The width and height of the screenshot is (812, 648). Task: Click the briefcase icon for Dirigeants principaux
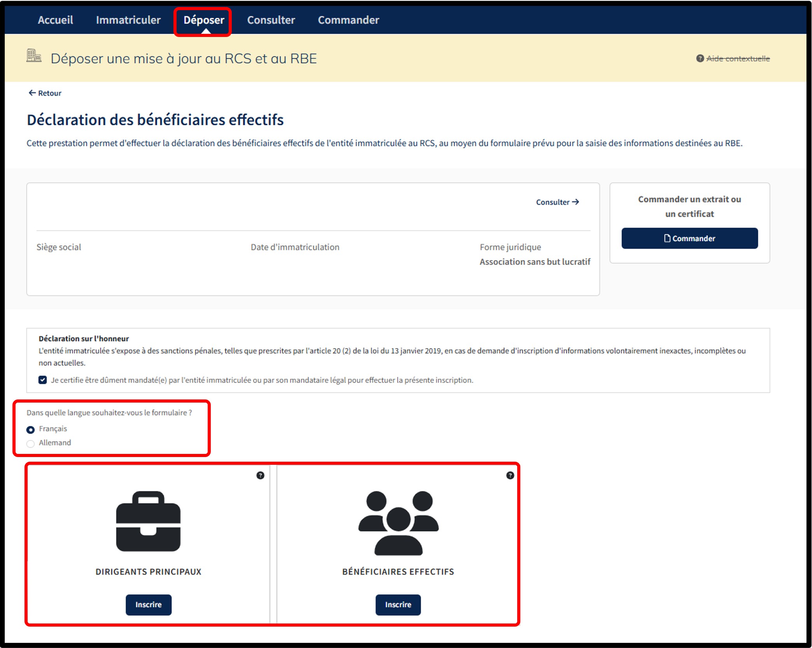point(148,521)
